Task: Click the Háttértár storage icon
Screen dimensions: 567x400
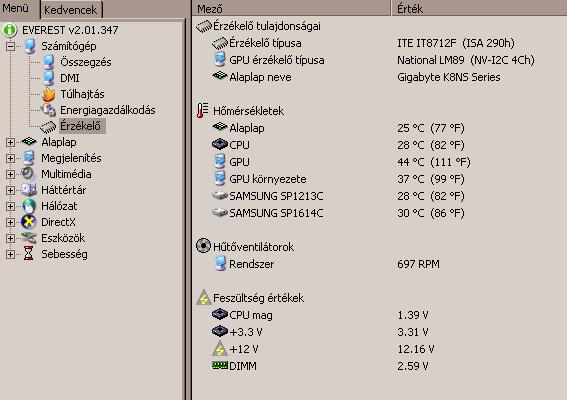Action: [29, 190]
